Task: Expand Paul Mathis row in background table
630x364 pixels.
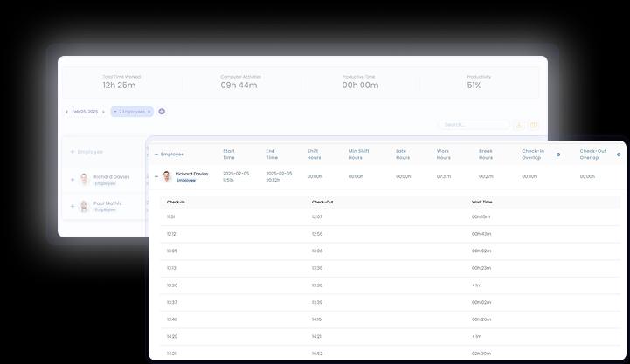Action: (73, 207)
